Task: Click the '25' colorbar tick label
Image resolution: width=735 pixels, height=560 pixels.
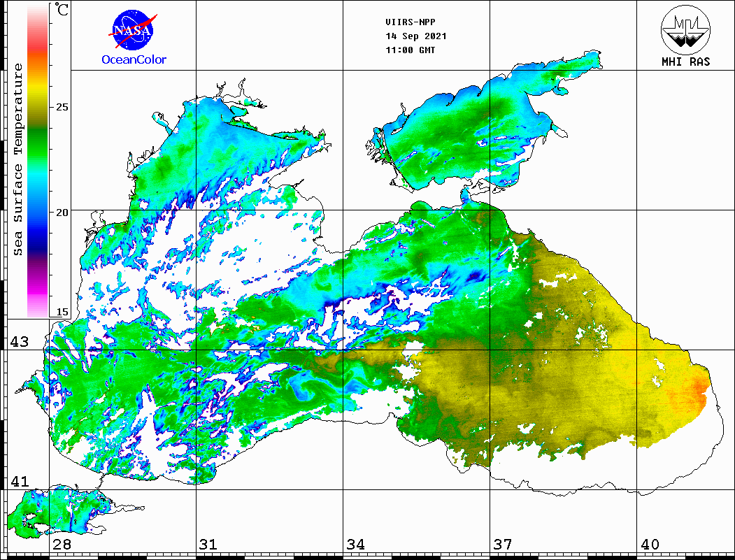Action: 62,107
